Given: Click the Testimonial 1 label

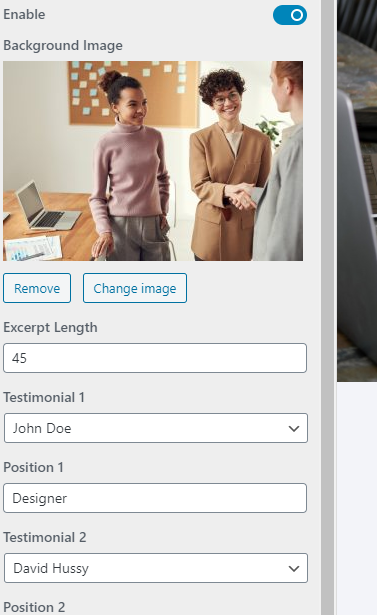Looking at the screenshot, I should click(44, 397).
